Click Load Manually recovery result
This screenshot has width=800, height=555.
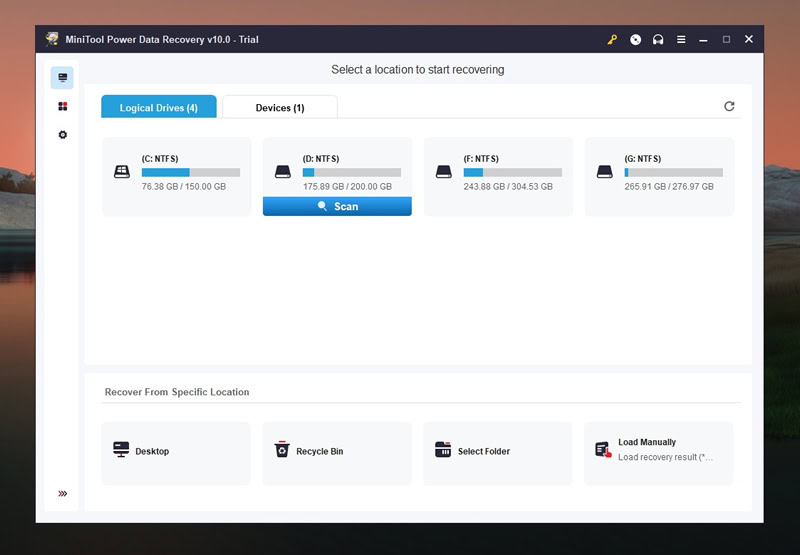pos(659,453)
